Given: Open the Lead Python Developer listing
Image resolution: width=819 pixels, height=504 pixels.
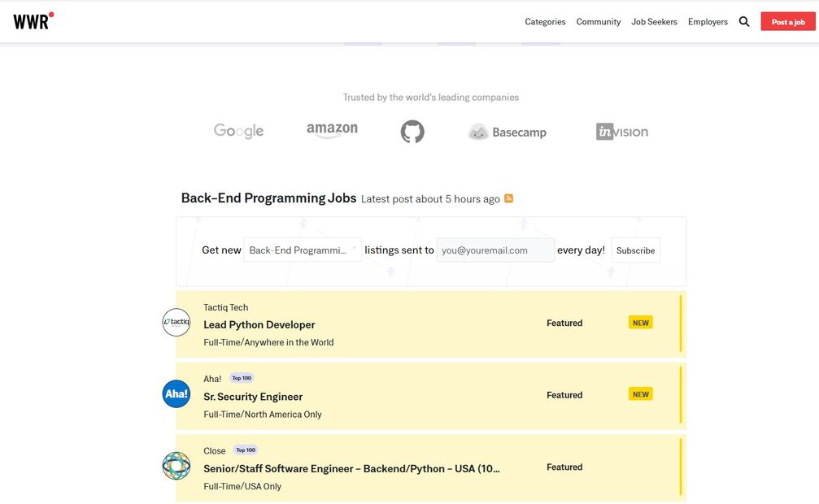Looking at the screenshot, I should (259, 324).
